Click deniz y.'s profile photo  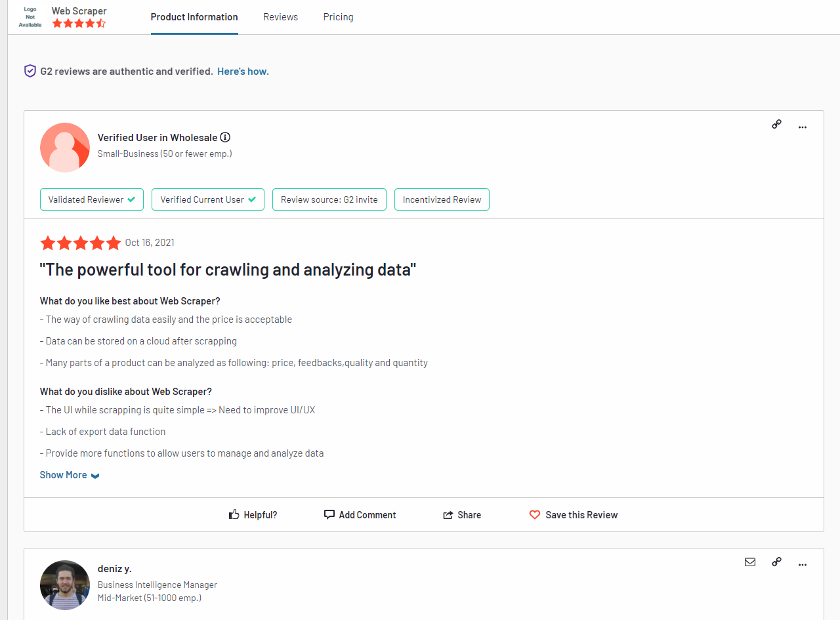tap(65, 585)
